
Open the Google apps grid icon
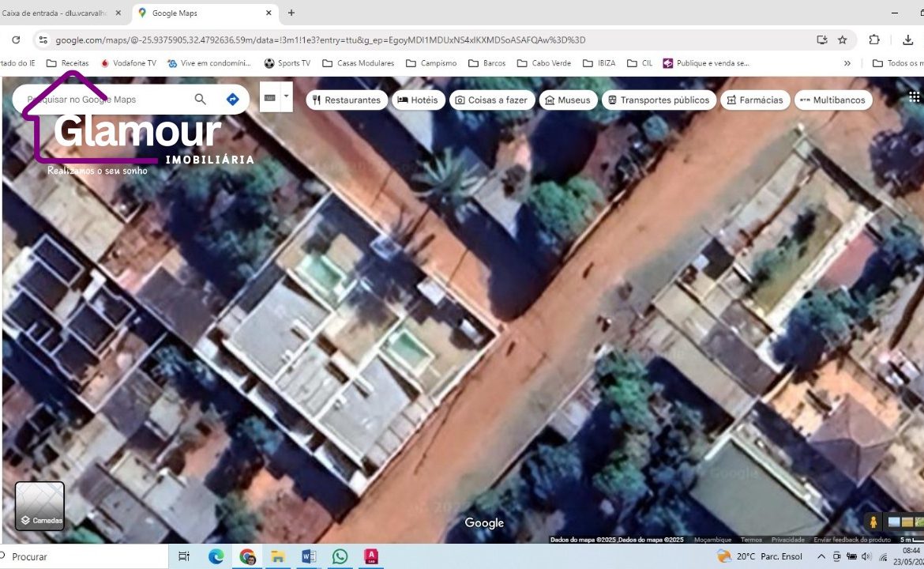[914, 97]
